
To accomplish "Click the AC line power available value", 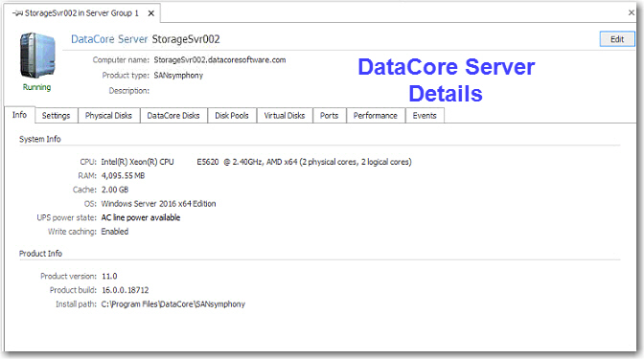I will [x=141, y=217].
